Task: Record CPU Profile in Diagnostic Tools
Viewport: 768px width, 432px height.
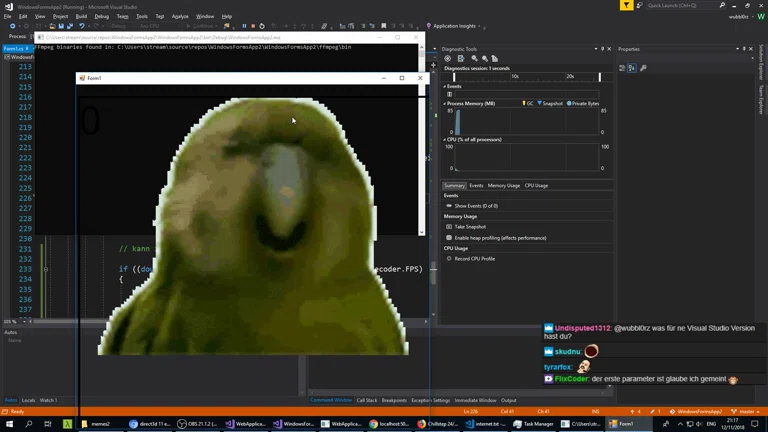Action: pyautogui.click(x=470, y=259)
